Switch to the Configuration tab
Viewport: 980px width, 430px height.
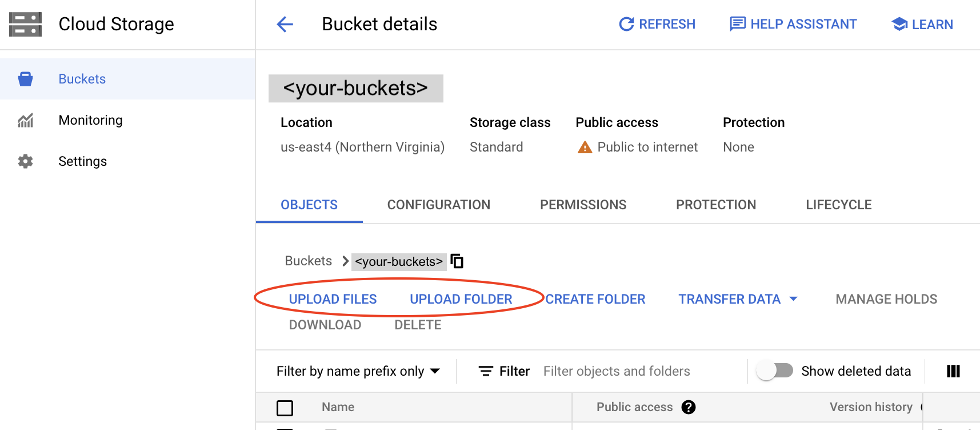tap(438, 205)
